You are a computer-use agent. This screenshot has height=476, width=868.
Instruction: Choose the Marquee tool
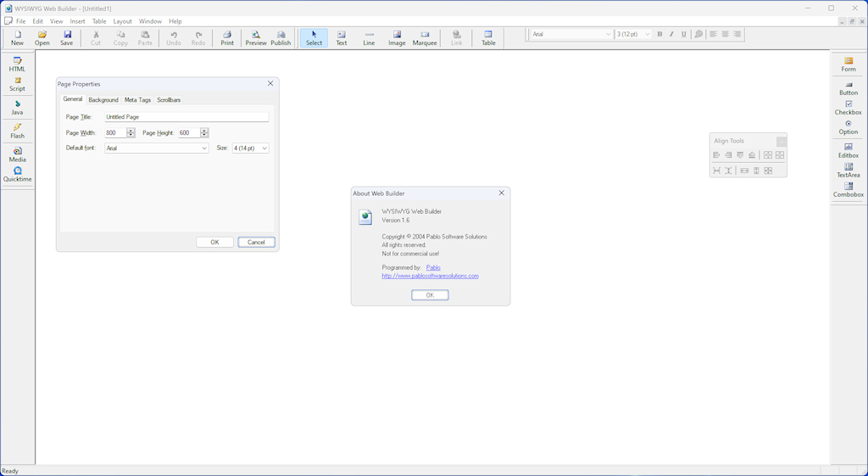[425, 38]
